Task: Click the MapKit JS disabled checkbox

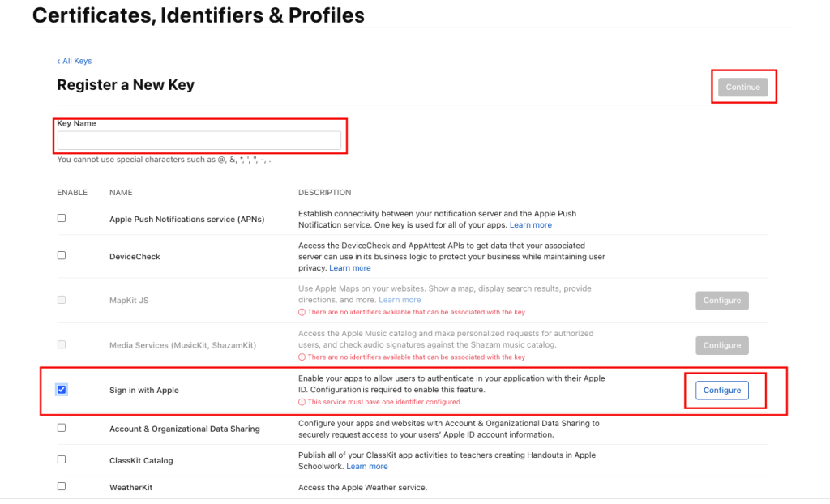Action: click(x=62, y=300)
